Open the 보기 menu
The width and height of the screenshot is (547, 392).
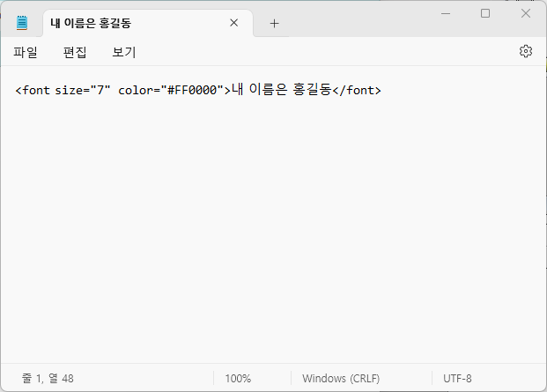click(124, 52)
